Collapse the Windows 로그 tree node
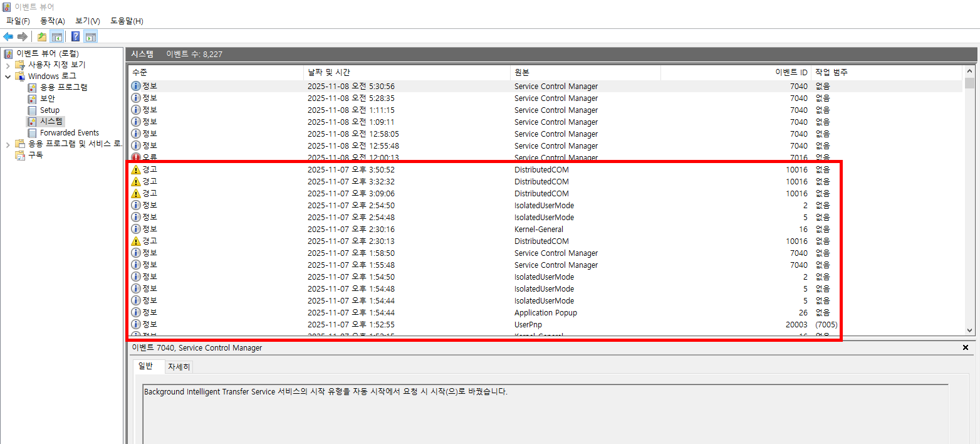980x444 pixels. [8, 77]
